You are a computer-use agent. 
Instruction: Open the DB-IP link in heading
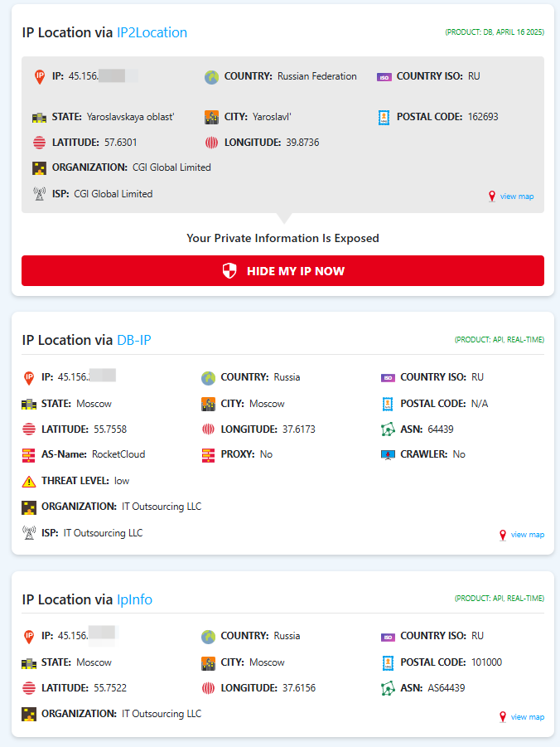(133, 340)
